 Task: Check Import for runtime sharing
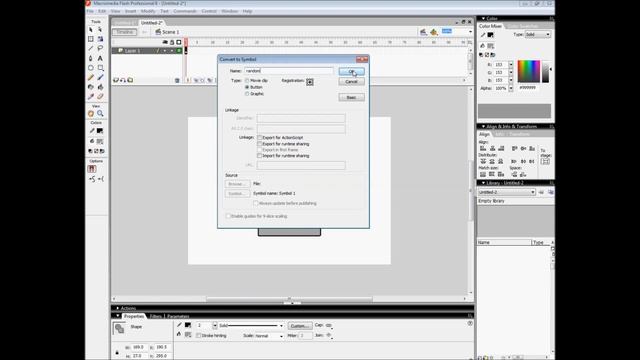coord(259,156)
